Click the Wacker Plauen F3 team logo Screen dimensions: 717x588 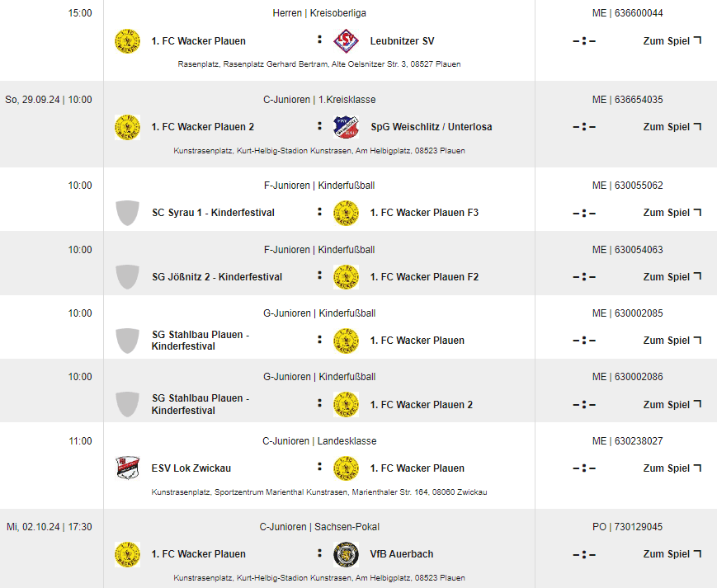347,213
